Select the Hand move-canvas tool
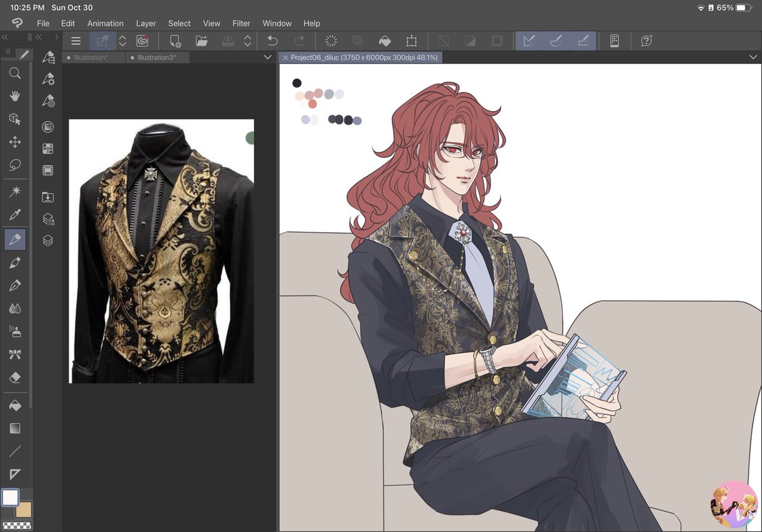762x532 pixels. tap(15, 96)
